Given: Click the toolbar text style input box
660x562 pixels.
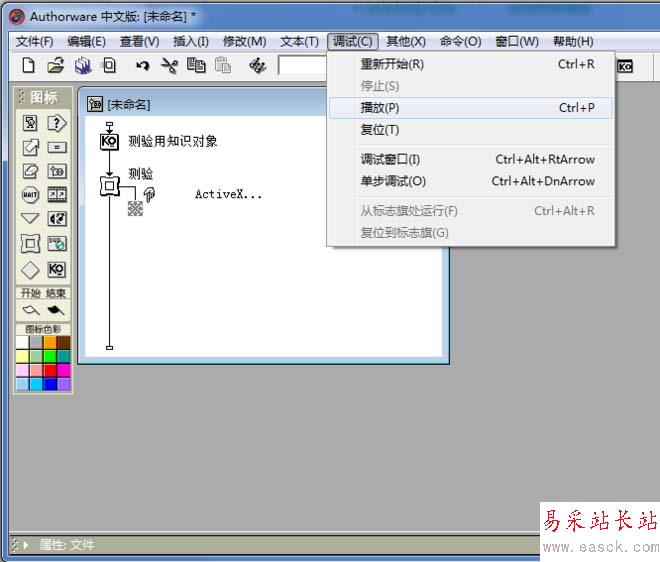Looking at the screenshot, I should tap(302, 66).
